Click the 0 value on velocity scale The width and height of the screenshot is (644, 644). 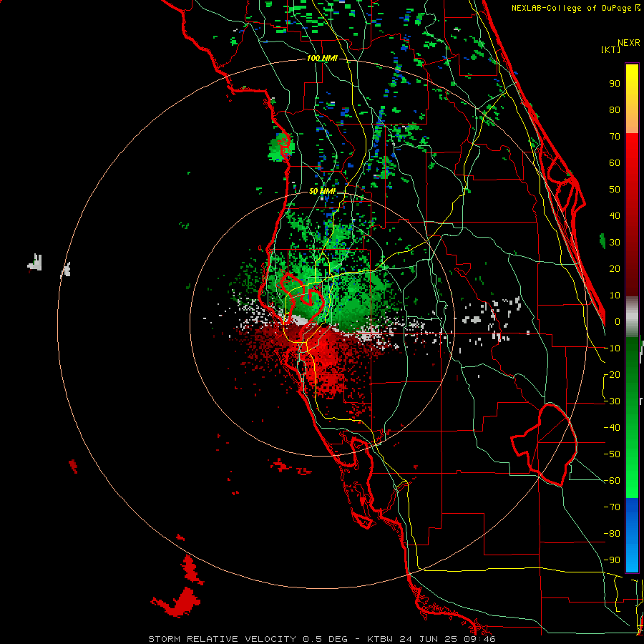coord(618,321)
